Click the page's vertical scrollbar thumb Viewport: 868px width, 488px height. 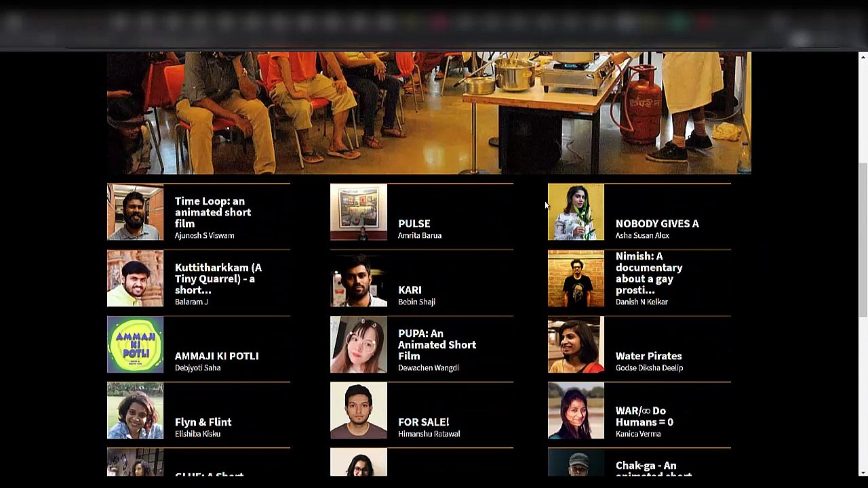[x=863, y=239]
